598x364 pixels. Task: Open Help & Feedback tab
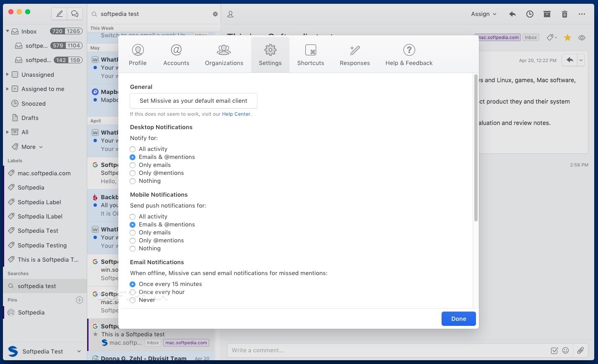pos(409,55)
